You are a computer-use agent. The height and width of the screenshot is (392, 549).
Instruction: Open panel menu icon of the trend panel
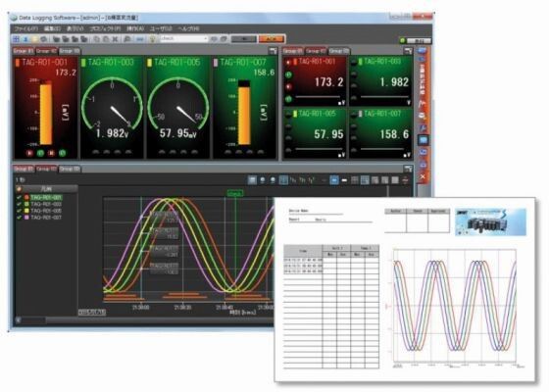(x=408, y=169)
